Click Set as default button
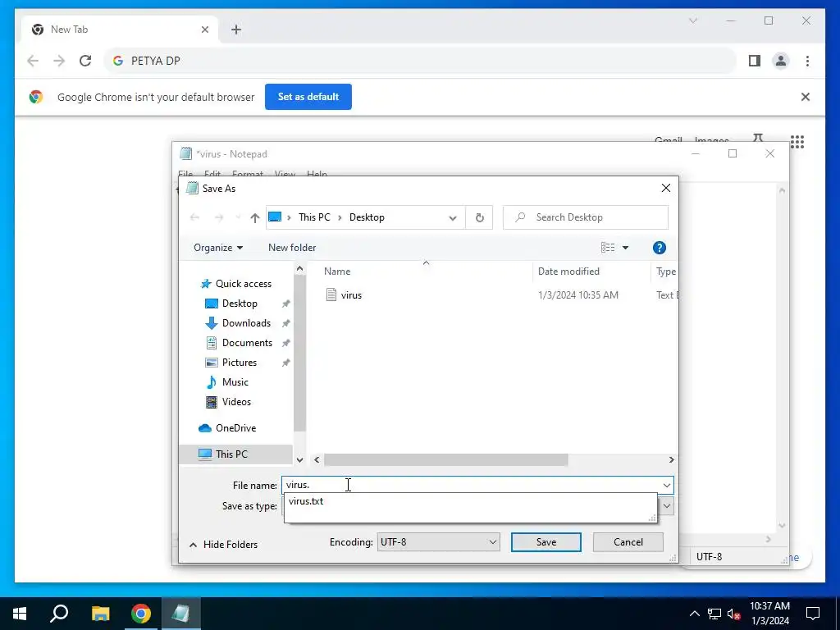 pyautogui.click(x=308, y=97)
